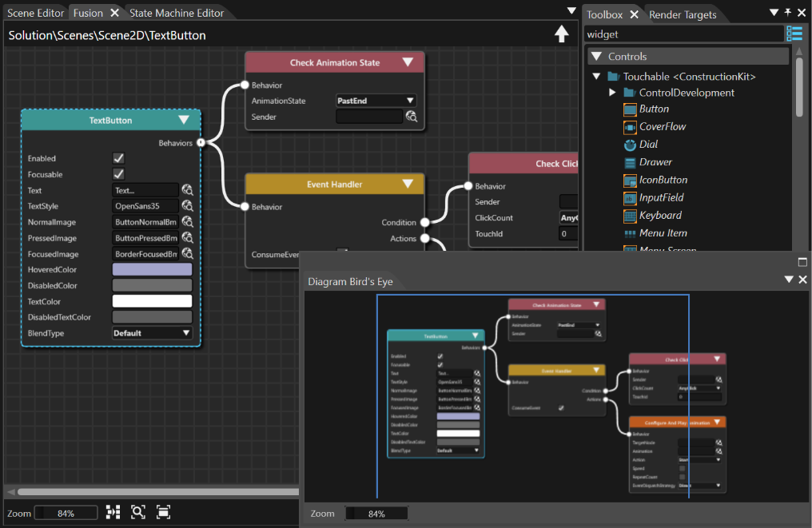The image size is (812, 528).
Task: Toggle the Focusable checkbox
Action: [x=118, y=174]
